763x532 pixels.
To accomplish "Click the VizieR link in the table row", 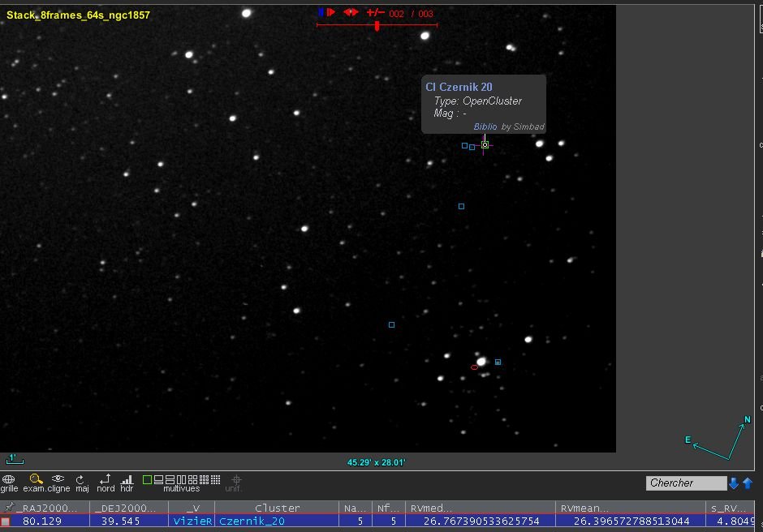I will [x=192, y=521].
